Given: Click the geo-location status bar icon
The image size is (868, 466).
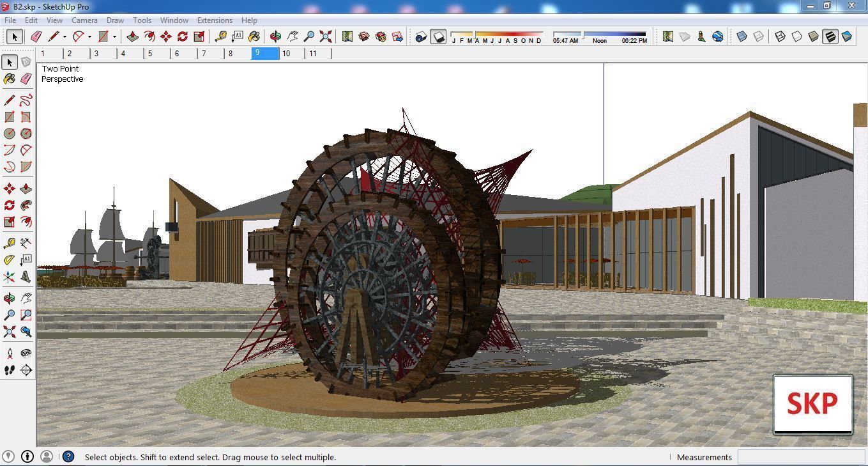Looking at the screenshot, I should (x=9, y=456).
